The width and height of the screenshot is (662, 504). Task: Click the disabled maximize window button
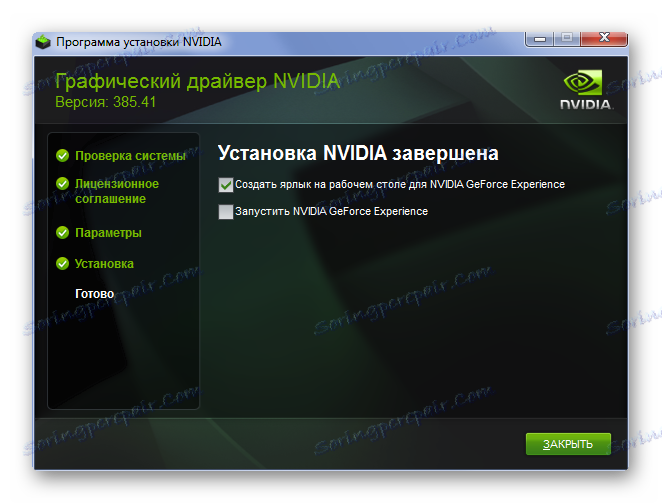coord(567,38)
